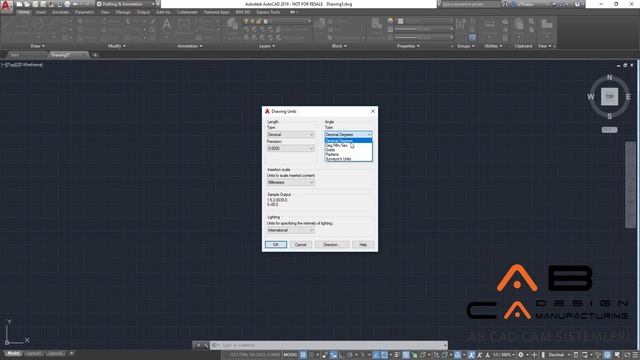The height and width of the screenshot is (360, 640).
Task: Click the Match Properties icon in Properties panel
Action: 377,25
